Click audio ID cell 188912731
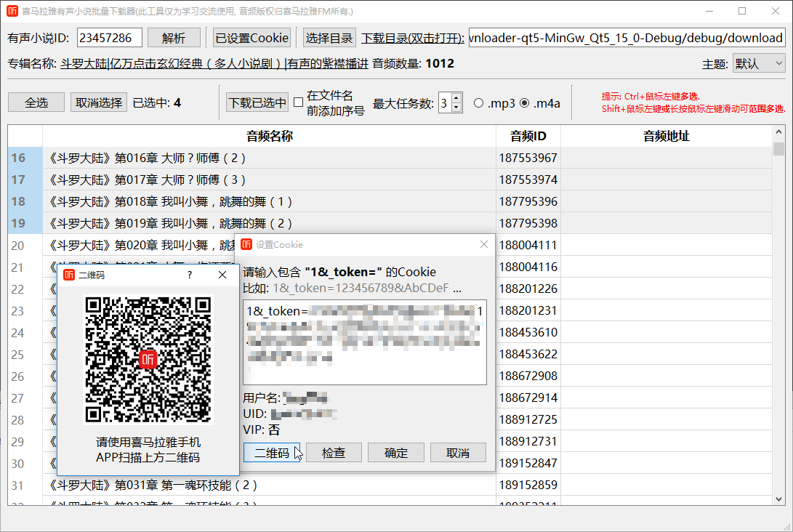This screenshot has height=532, width=793. (528, 441)
